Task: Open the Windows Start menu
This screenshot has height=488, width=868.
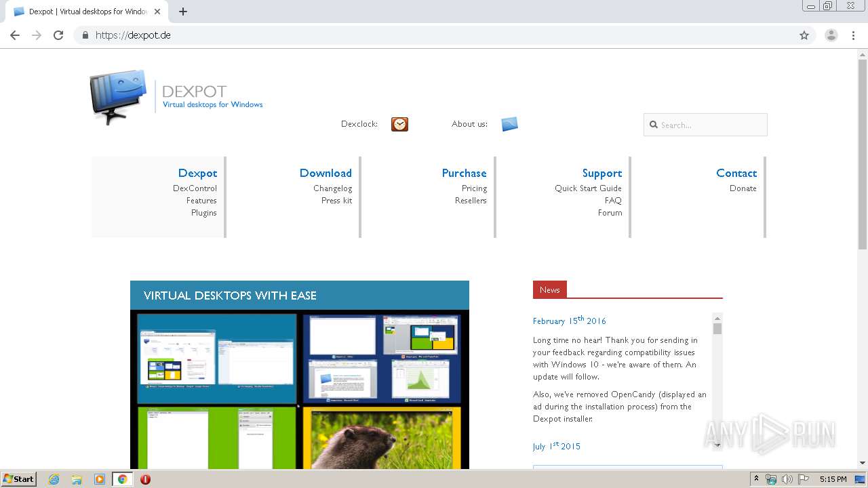Action: point(18,479)
